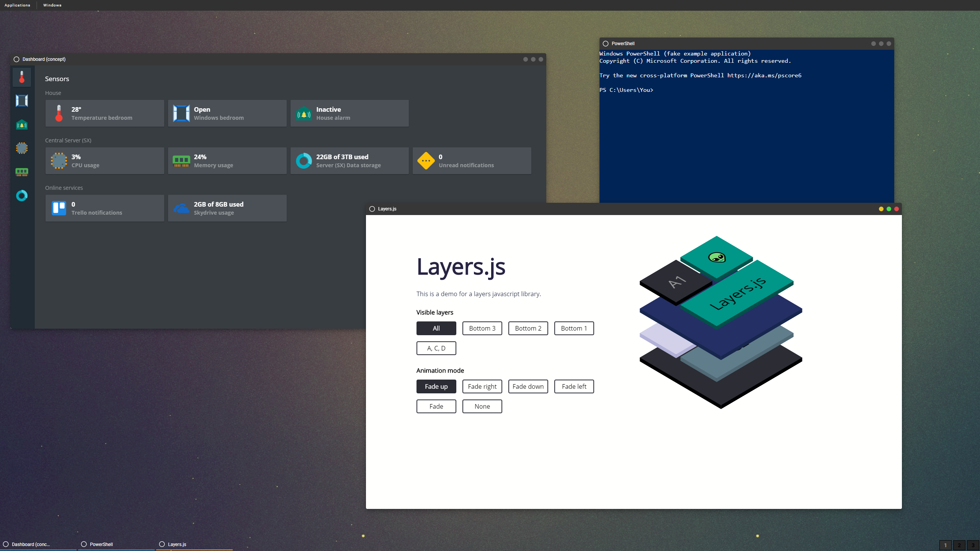Click the yellow Unread notifications icon
Viewport: 980px width, 551px height.
[x=426, y=161]
